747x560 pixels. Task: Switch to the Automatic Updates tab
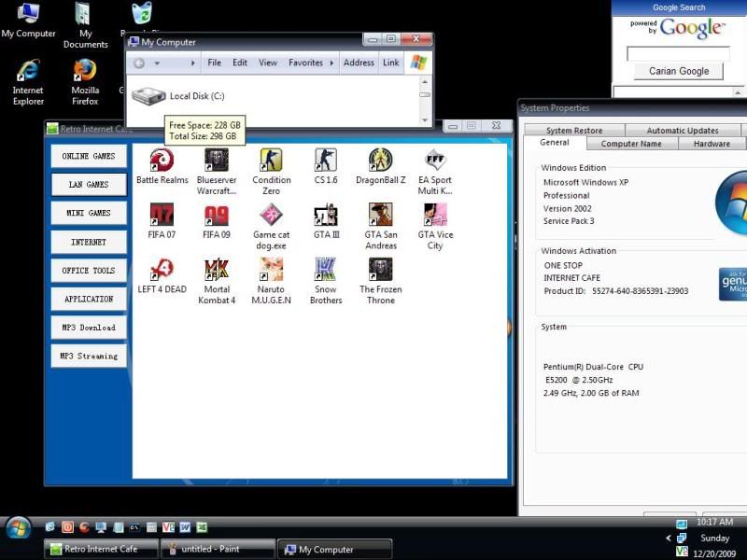pyautogui.click(x=683, y=130)
